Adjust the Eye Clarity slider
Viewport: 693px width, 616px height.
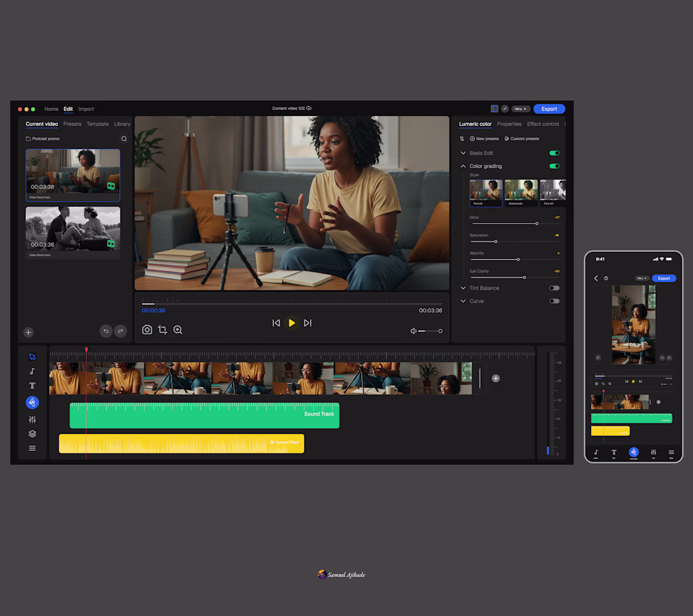515,278
